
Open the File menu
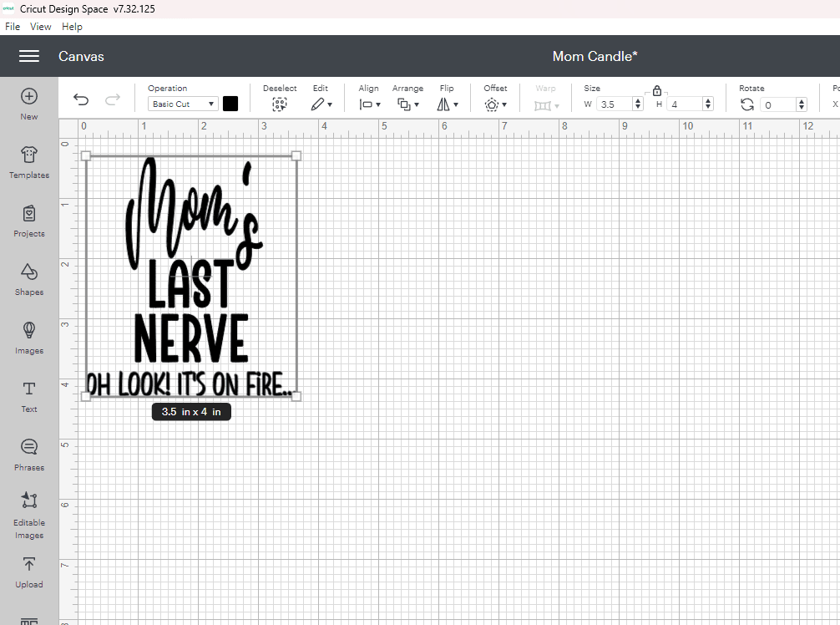(13, 26)
